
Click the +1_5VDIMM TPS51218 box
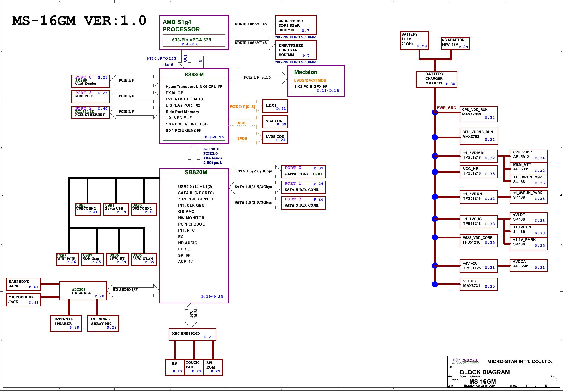coord(479,156)
